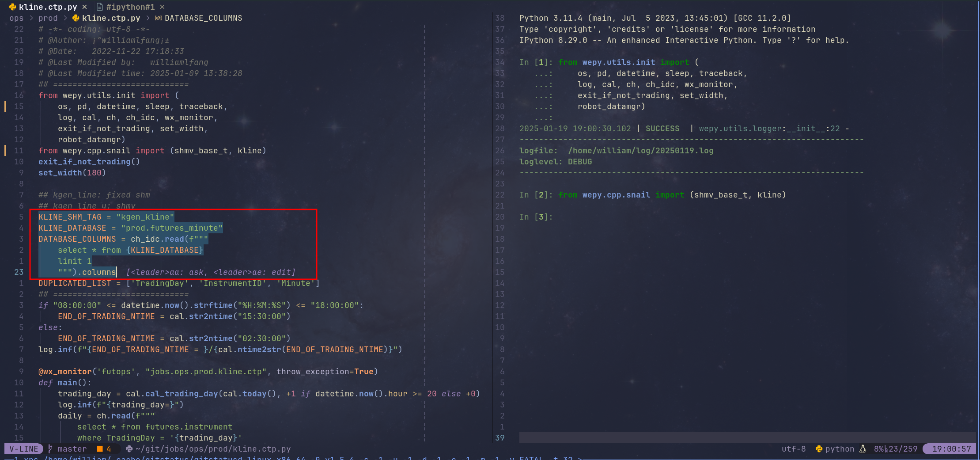Click the python filetype icon in statusline
Viewport: 980px width, 460px height.
tap(819, 449)
